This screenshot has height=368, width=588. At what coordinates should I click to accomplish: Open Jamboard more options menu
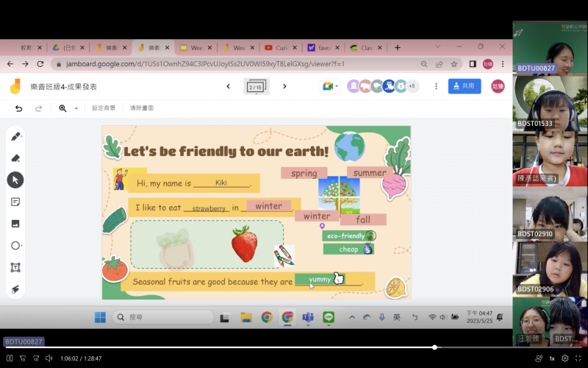[436, 86]
